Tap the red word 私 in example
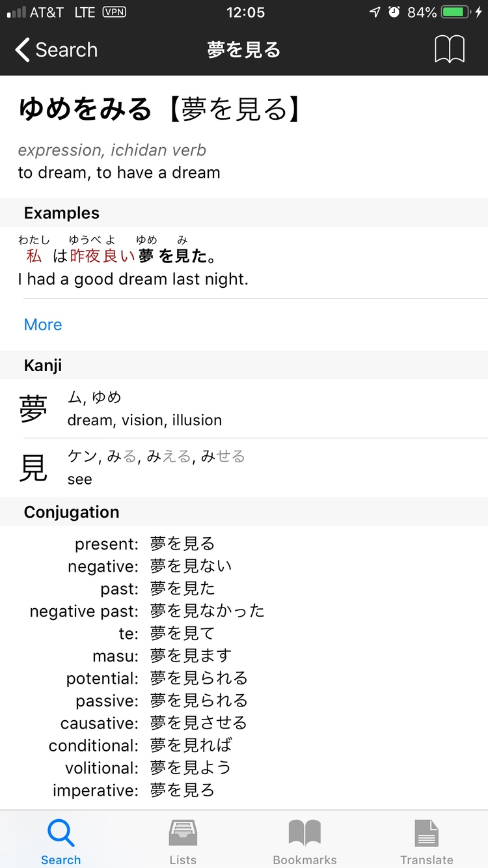The image size is (488, 868). coord(34,257)
